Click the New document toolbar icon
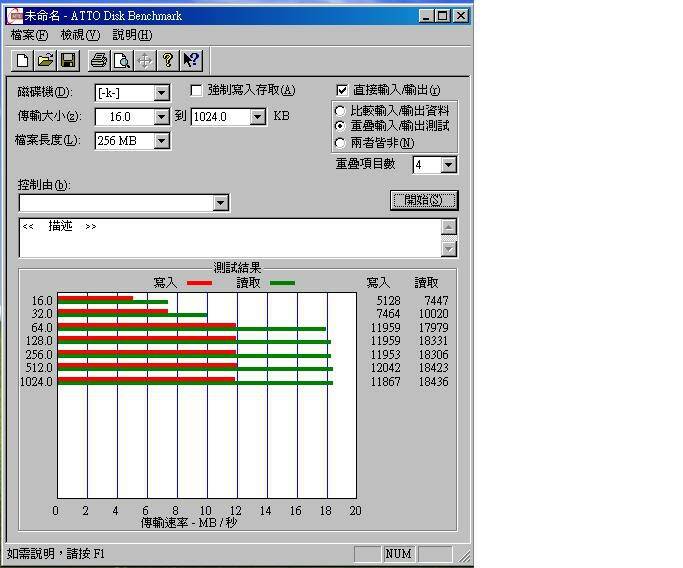The width and height of the screenshot is (683, 568). point(22,61)
